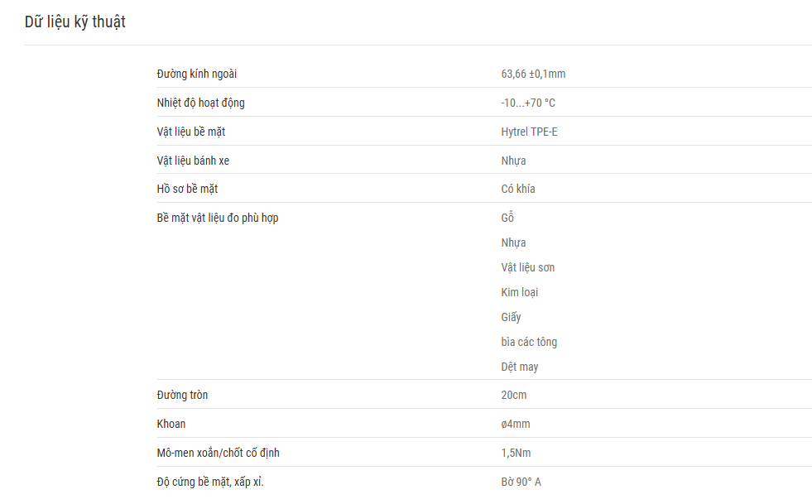Select the 'Gỗ' material entry
This screenshot has width=812, height=504.
(x=507, y=217)
